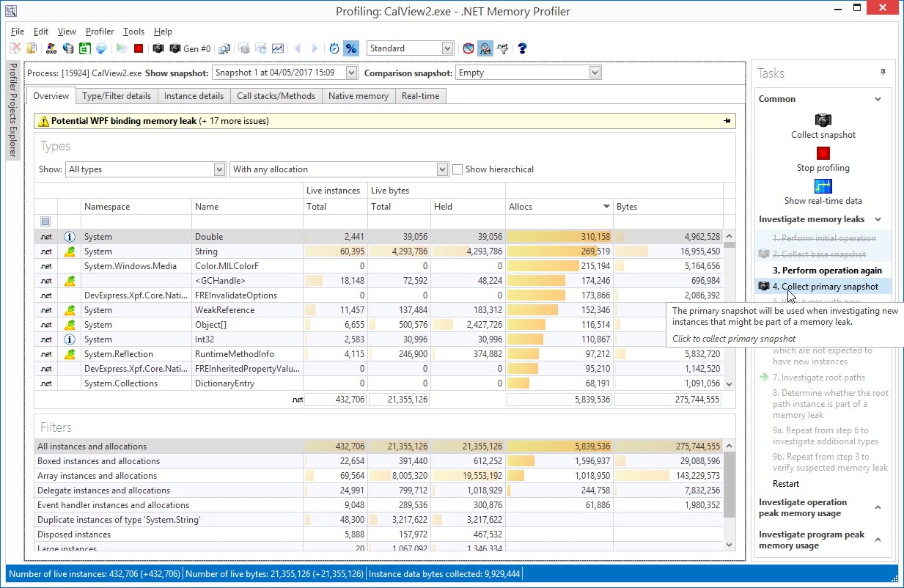Click the Restart link in Tasks panel
904x588 pixels.
coord(786,484)
